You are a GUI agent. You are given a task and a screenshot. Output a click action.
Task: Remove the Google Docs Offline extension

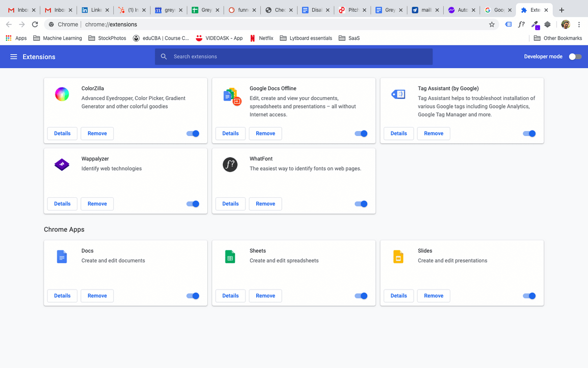click(265, 133)
